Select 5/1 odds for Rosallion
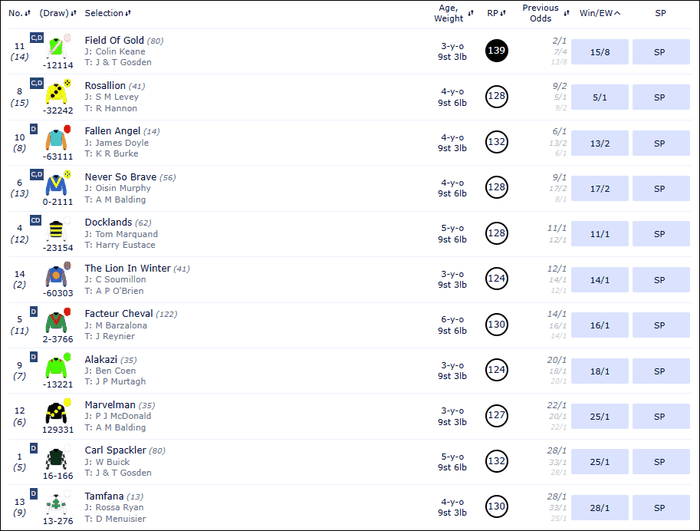Viewport: 700px width, 531px height. tap(600, 98)
